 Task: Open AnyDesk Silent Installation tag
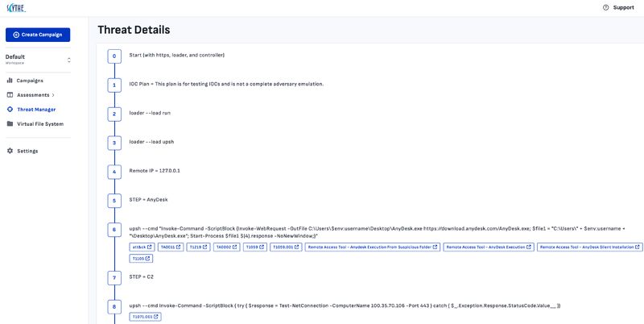tap(590, 247)
